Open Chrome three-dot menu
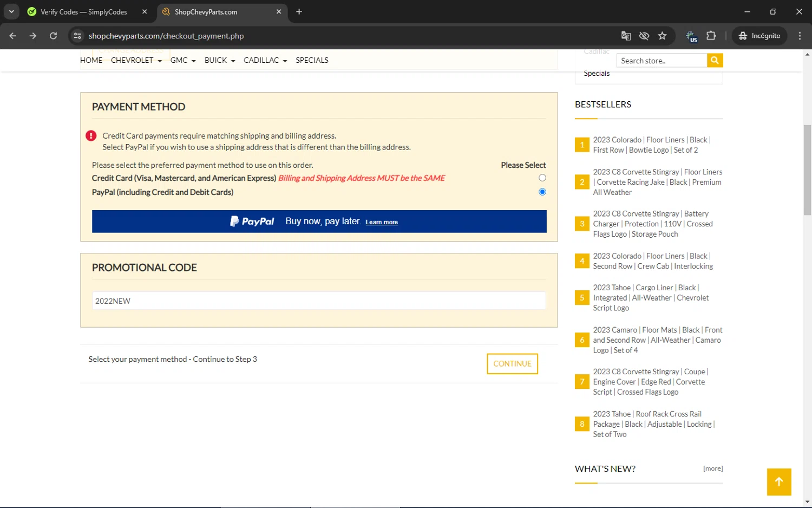 pos(800,36)
